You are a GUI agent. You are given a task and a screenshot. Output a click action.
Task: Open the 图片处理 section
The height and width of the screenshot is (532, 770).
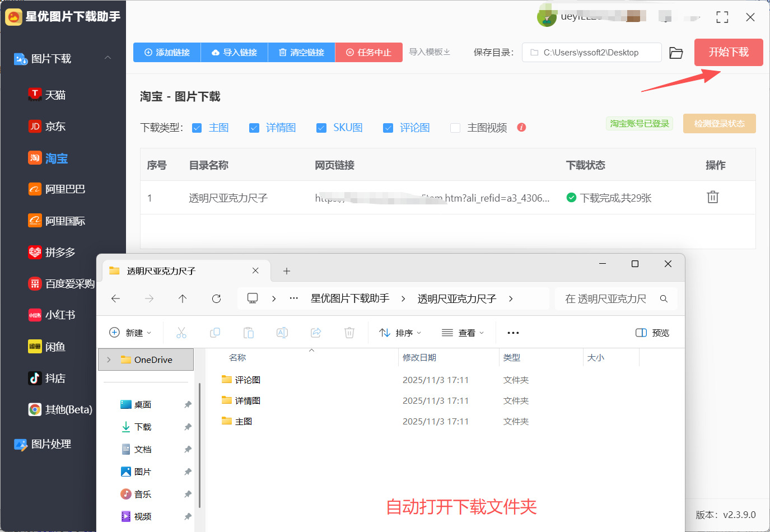(43, 444)
